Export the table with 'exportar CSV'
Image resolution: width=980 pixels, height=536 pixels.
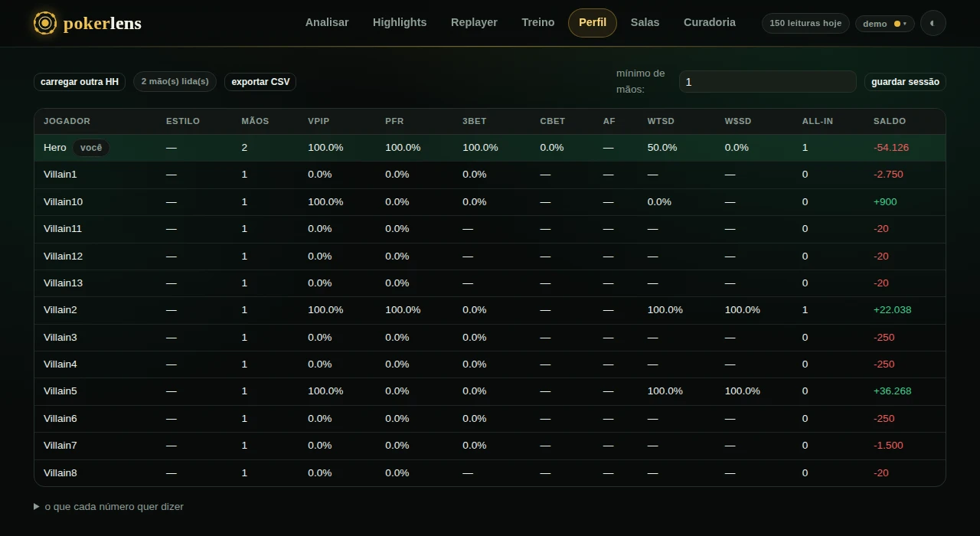coord(260,82)
